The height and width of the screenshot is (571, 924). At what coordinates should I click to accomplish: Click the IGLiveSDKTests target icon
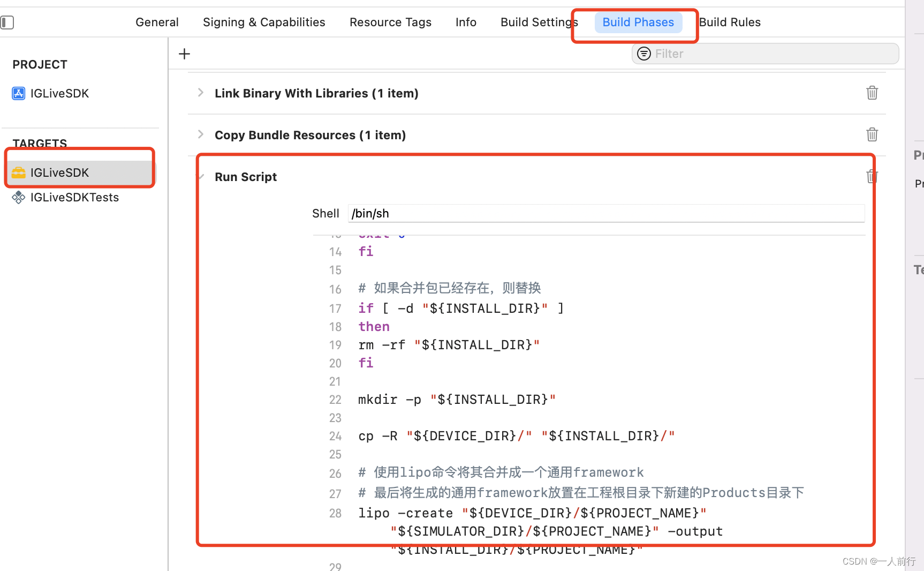[19, 198]
